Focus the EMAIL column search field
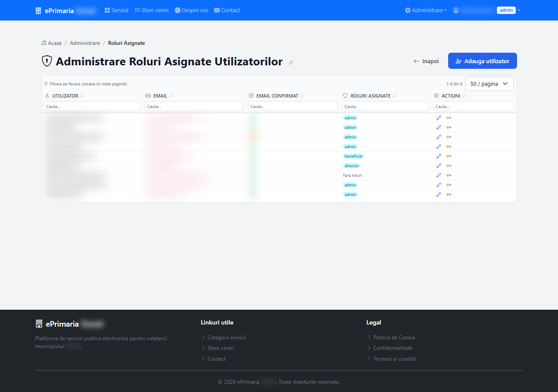Image resolution: width=558 pixels, height=392 pixels. click(x=194, y=106)
